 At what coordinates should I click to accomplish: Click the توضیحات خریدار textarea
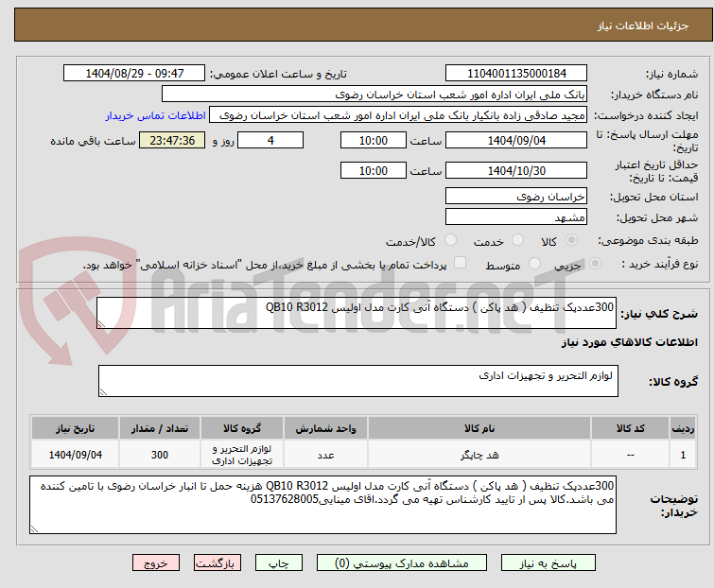point(322,505)
